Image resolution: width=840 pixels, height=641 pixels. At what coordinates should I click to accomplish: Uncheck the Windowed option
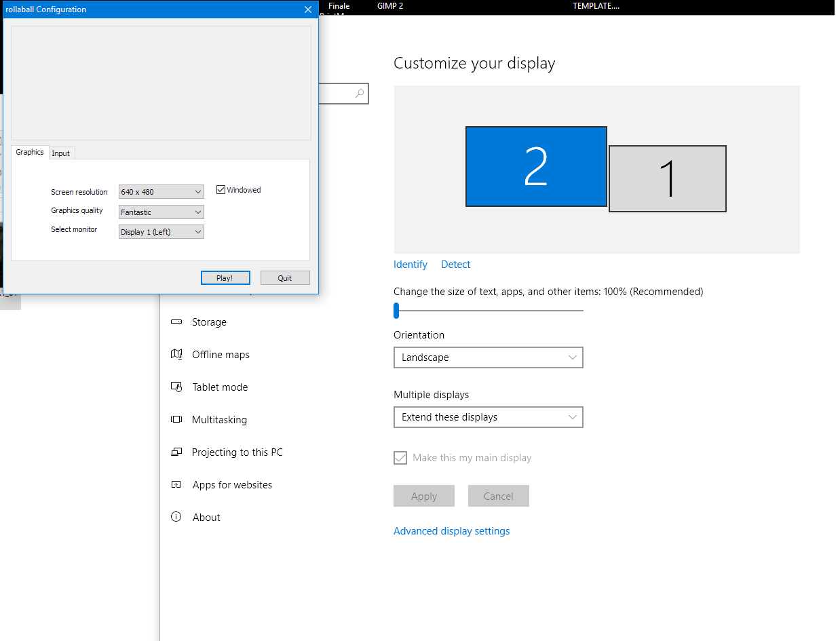click(220, 189)
